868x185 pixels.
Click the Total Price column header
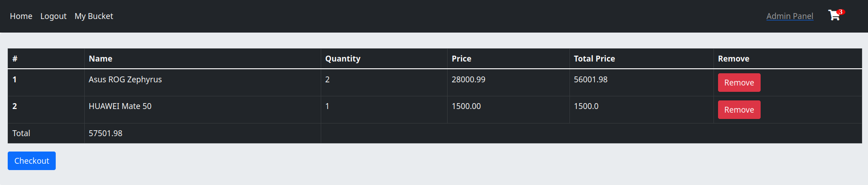tap(641, 59)
